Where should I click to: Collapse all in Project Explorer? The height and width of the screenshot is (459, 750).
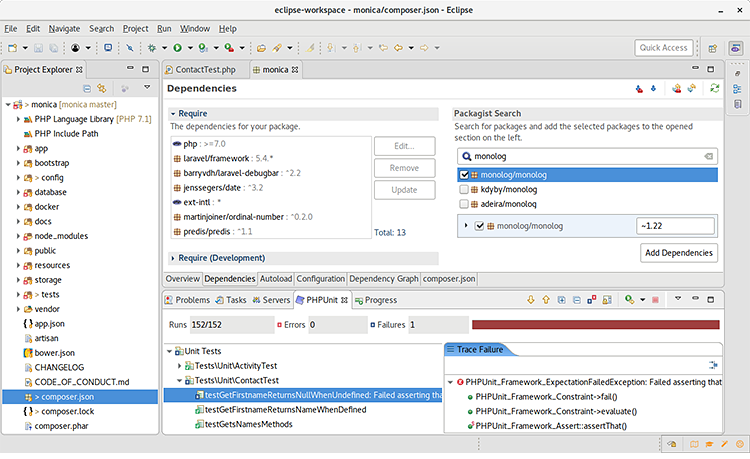(x=87, y=89)
